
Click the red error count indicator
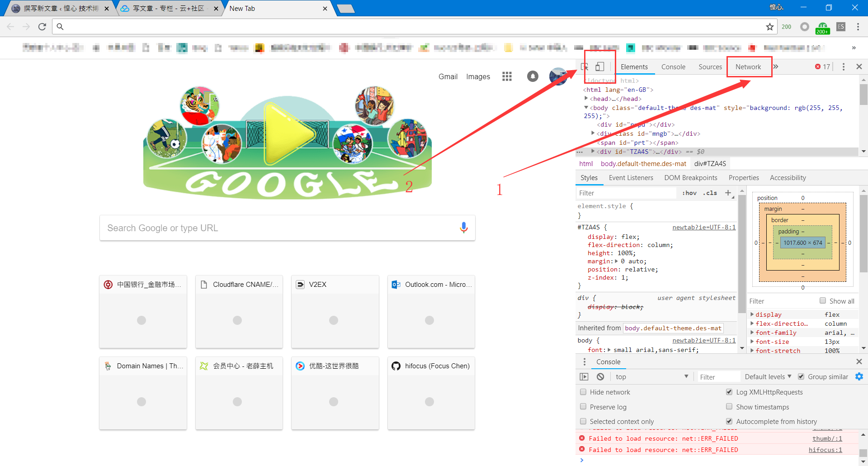823,67
